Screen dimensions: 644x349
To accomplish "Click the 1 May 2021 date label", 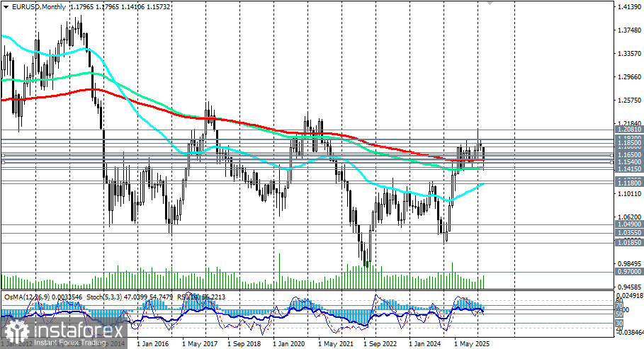I will pyautogui.click(x=336, y=344).
